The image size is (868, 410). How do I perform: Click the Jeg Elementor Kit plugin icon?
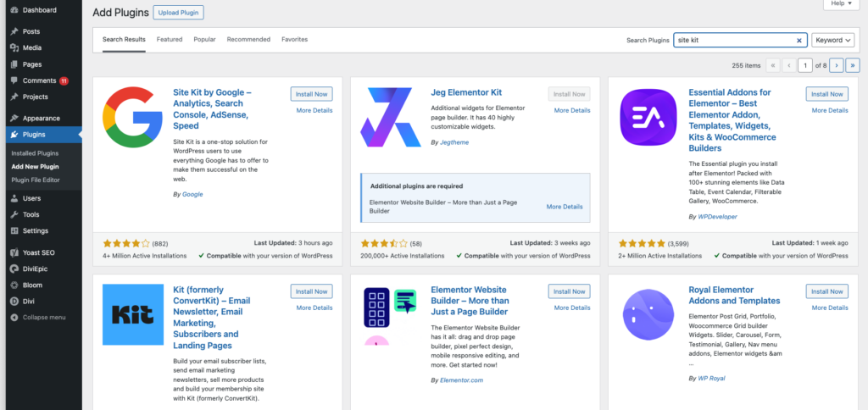pos(389,118)
